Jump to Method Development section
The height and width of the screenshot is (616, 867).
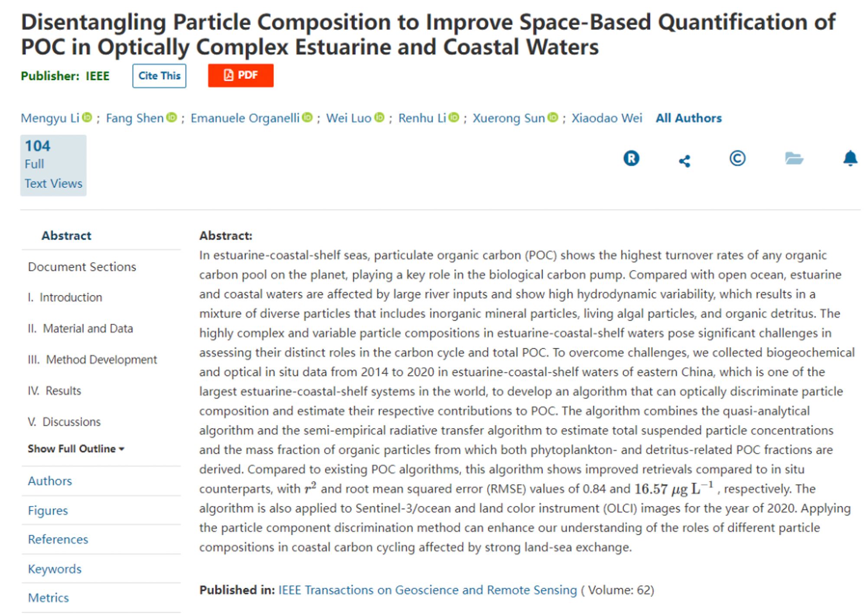pyautogui.click(x=101, y=360)
